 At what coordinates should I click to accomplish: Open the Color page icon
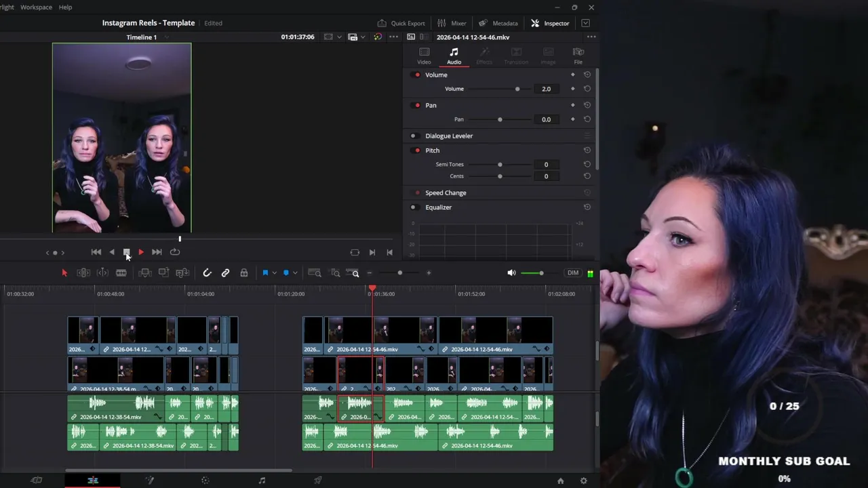(205, 481)
